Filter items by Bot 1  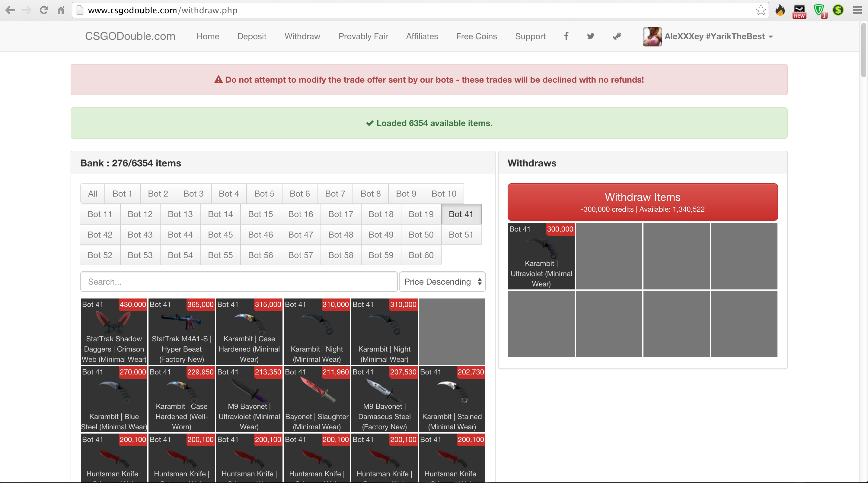pos(122,194)
